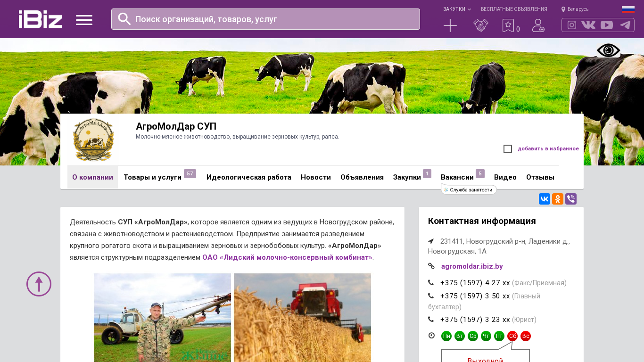Switch language via Russian flag
Screen dimensions: 644x362
click(x=628, y=9)
